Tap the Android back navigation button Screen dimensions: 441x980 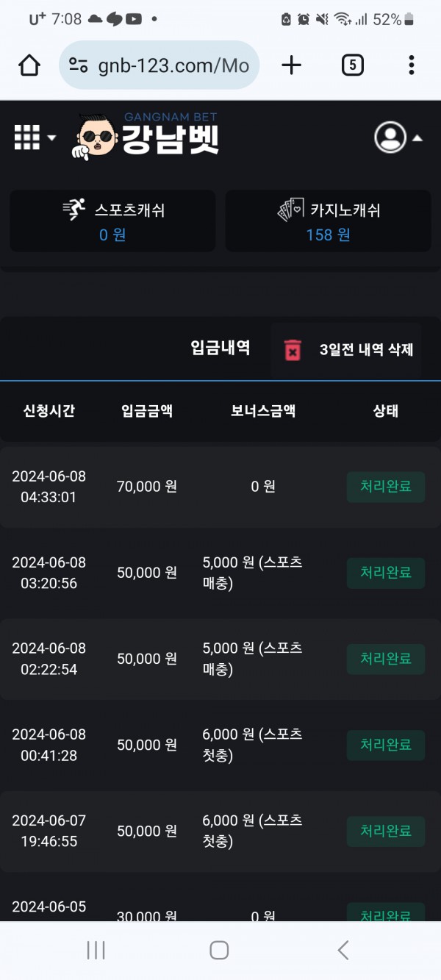343,950
